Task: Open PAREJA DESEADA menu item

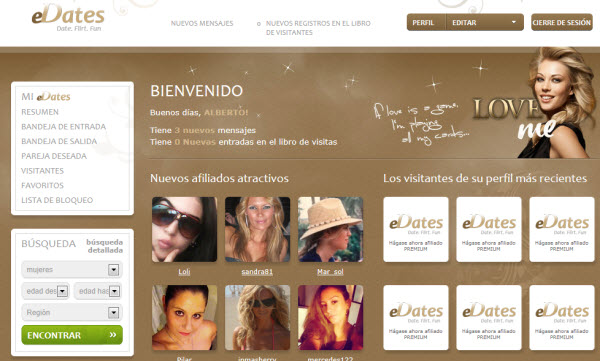Action: point(54,156)
